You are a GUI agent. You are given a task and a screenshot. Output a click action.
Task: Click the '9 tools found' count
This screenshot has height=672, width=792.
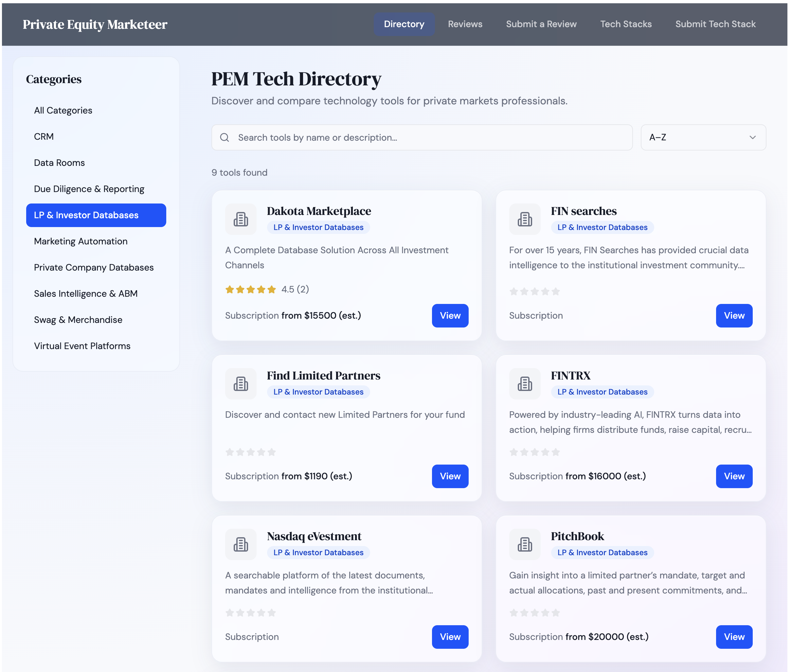coord(239,173)
